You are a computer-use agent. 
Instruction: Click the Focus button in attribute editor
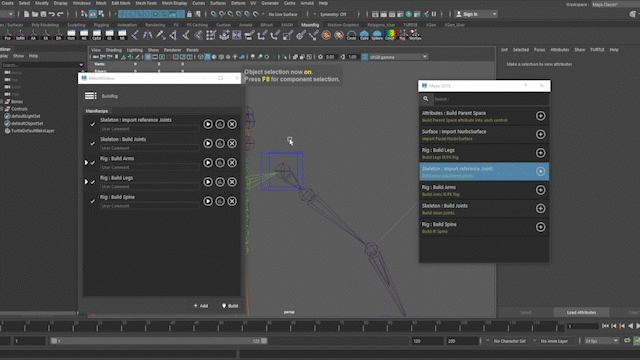[x=539, y=50]
